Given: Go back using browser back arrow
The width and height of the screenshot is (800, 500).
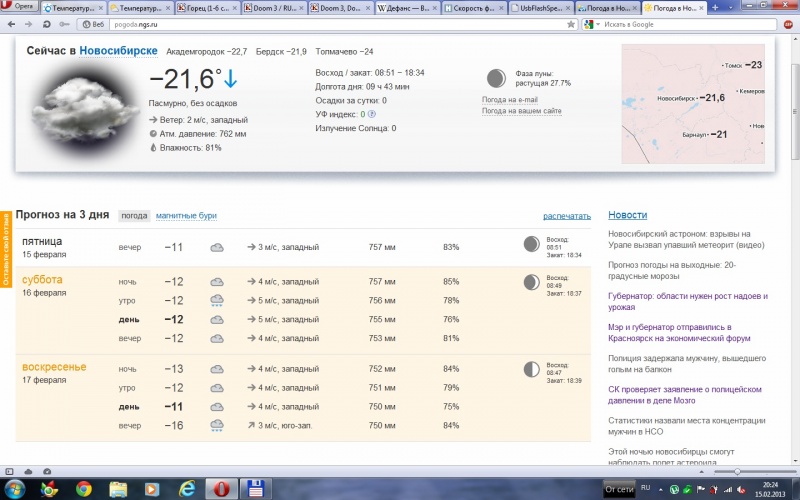Looking at the screenshot, I should pos(12,24).
